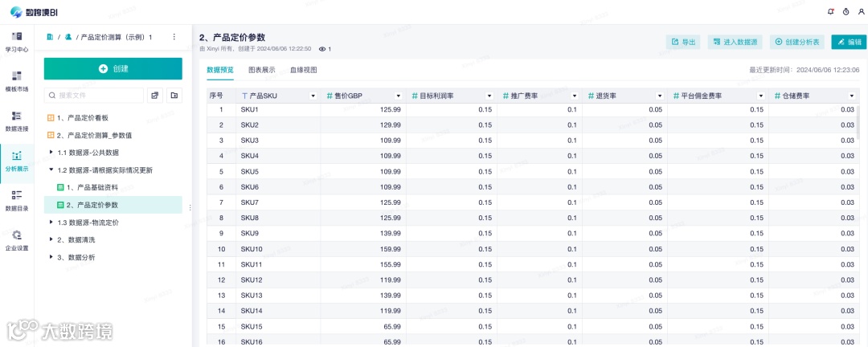Expand 3、数据分析 folder
Viewport: 868px width, 347px height.
tap(51, 257)
